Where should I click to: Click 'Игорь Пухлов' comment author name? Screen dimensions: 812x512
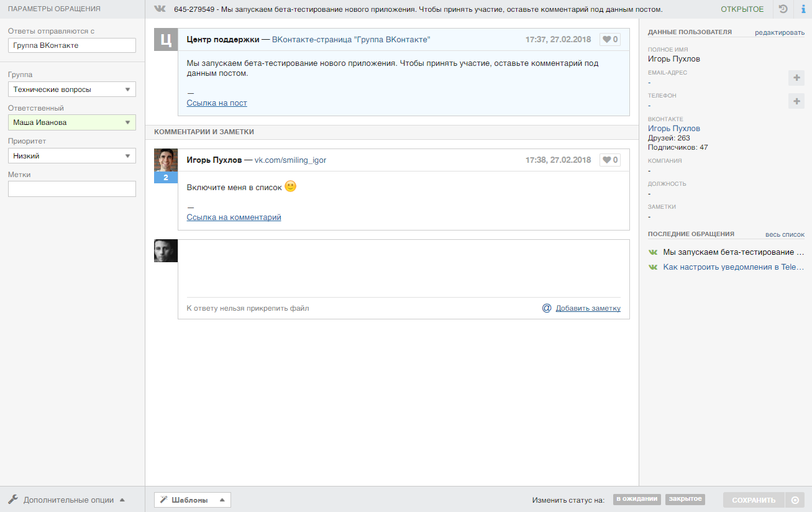pyautogui.click(x=214, y=160)
